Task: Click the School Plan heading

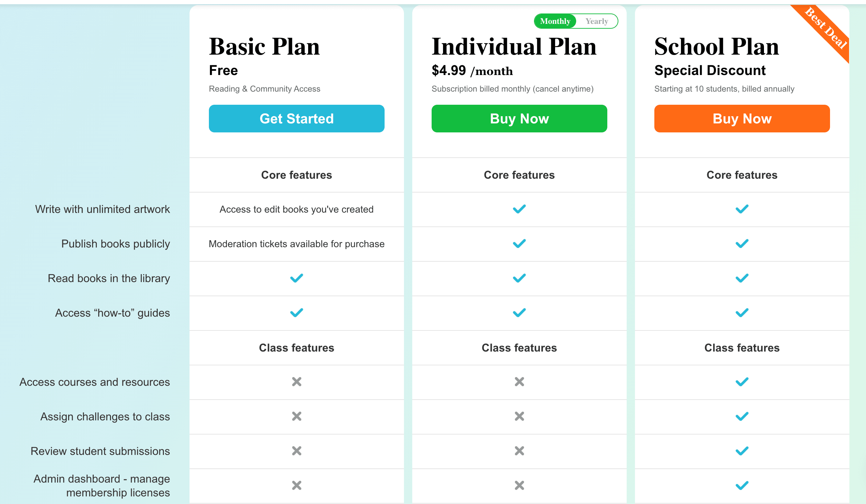Action: 717,46
